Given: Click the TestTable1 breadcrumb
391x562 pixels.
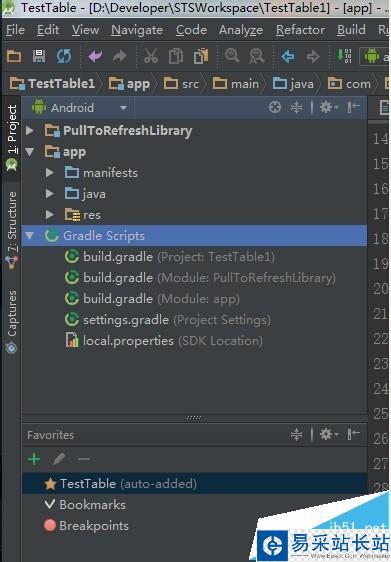Looking at the screenshot, I should tap(53, 84).
